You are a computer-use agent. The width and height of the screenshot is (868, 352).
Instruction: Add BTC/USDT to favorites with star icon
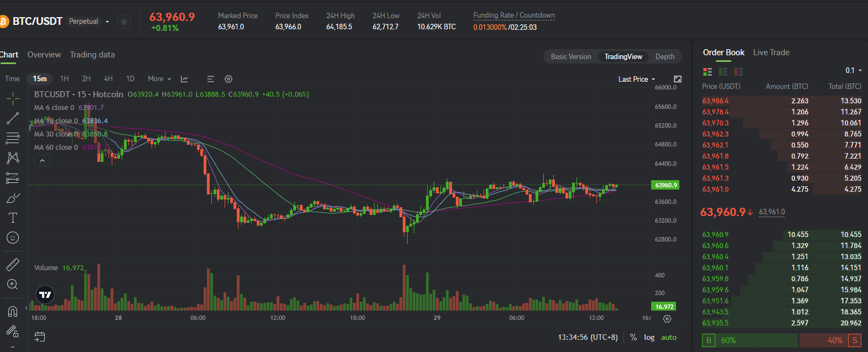[x=124, y=22]
